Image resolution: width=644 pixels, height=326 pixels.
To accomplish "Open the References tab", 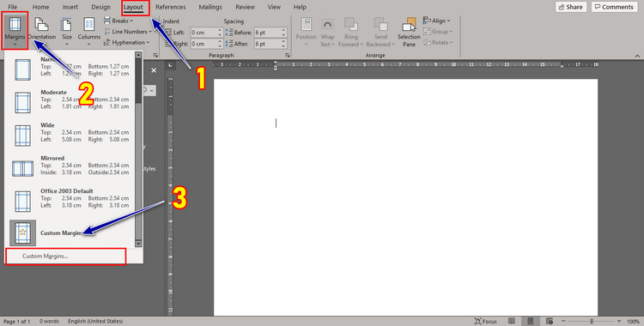I will point(171,7).
